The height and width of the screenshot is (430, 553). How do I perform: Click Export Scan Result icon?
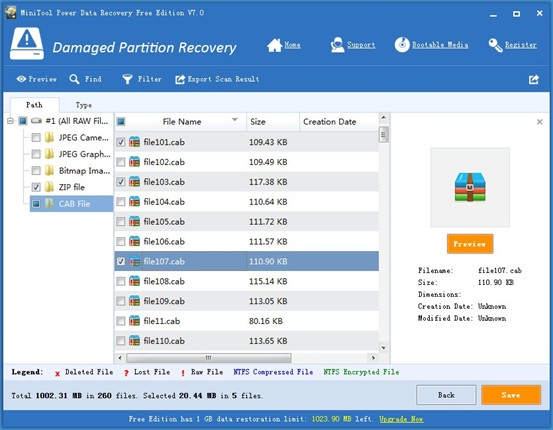tap(180, 79)
